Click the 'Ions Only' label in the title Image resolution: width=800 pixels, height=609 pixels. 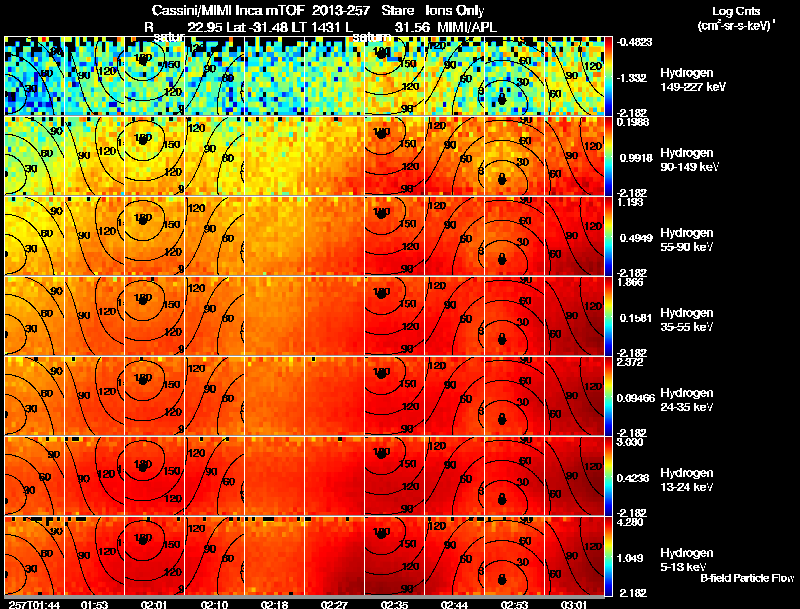[455, 10]
